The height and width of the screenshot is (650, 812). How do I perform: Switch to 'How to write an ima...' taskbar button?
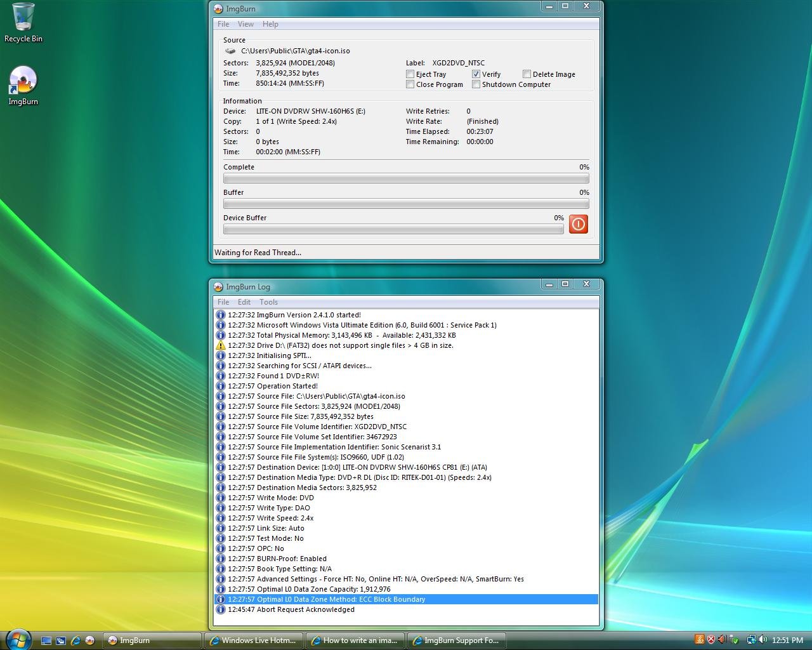(x=355, y=640)
